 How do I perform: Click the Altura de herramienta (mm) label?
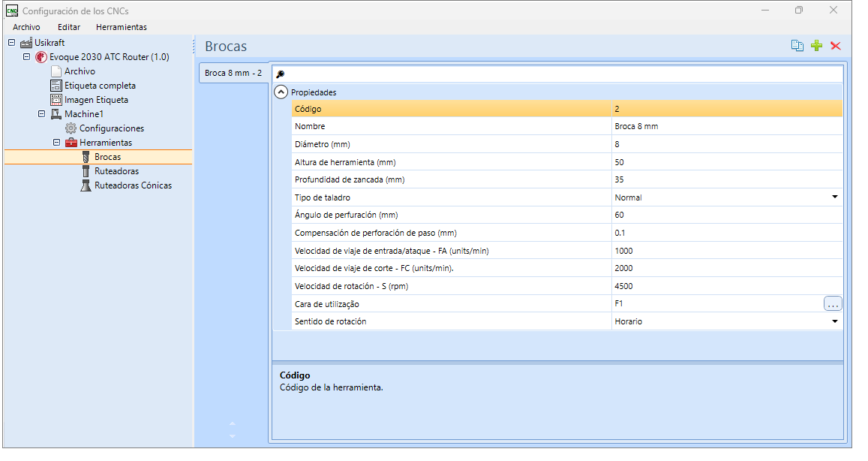[345, 162]
